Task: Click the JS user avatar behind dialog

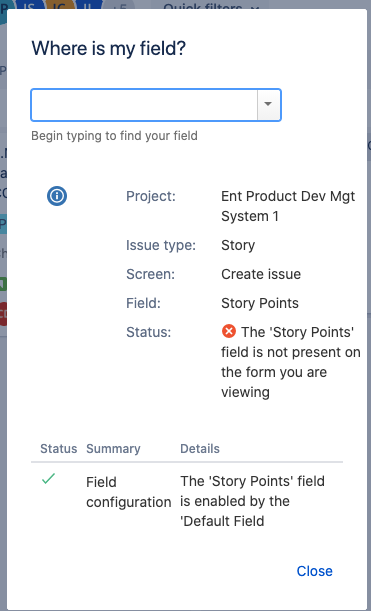Action: [30, 5]
